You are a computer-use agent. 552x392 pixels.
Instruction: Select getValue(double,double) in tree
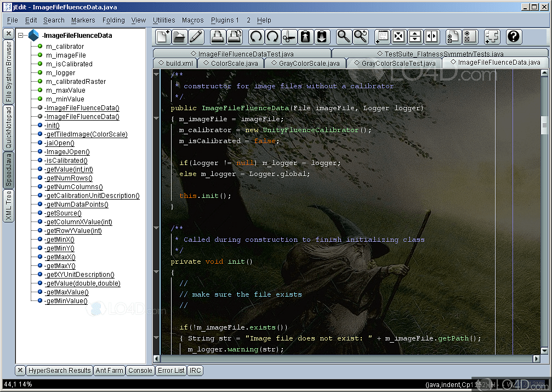point(82,283)
